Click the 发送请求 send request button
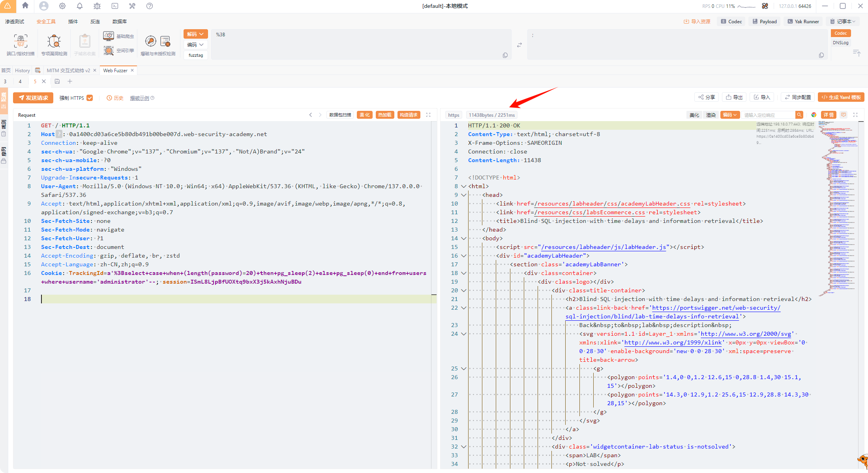868x473 pixels. [x=33, y=98]
